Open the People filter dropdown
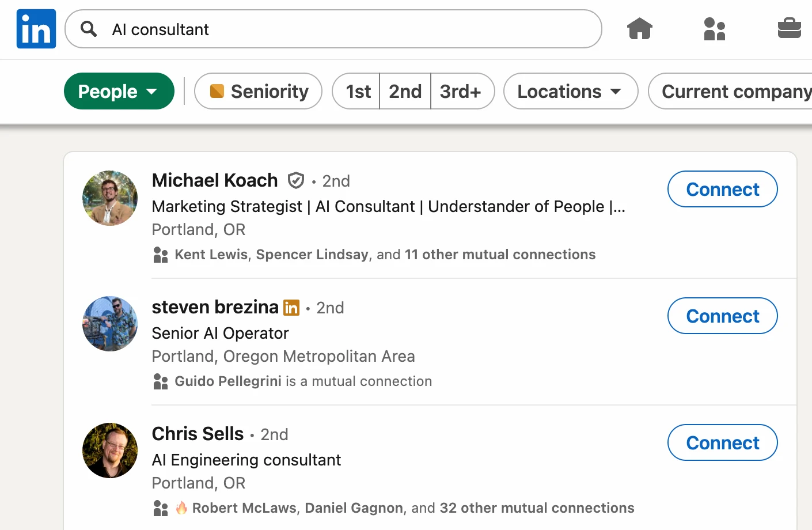Screen dimensions: 812x530 (x=119, y=91)
